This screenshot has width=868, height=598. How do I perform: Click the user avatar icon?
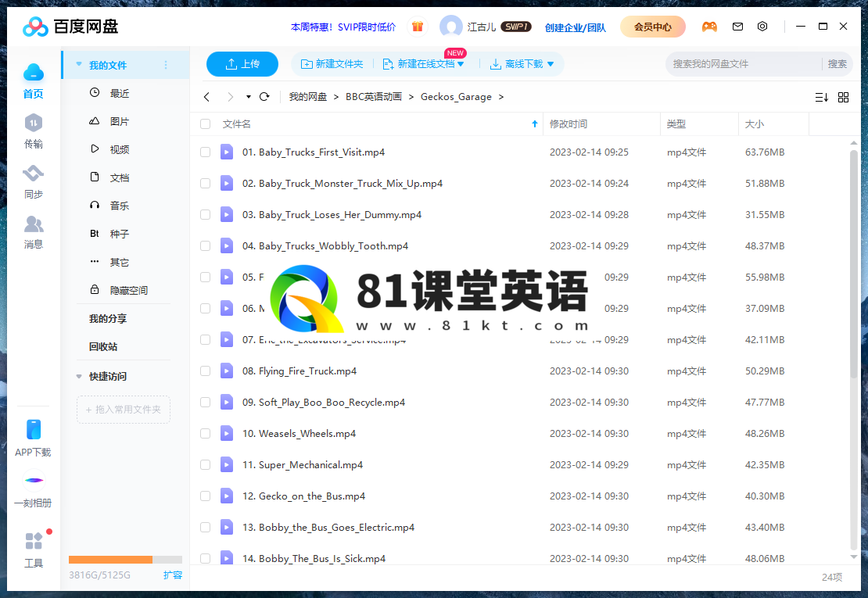[x=450, y=26]
